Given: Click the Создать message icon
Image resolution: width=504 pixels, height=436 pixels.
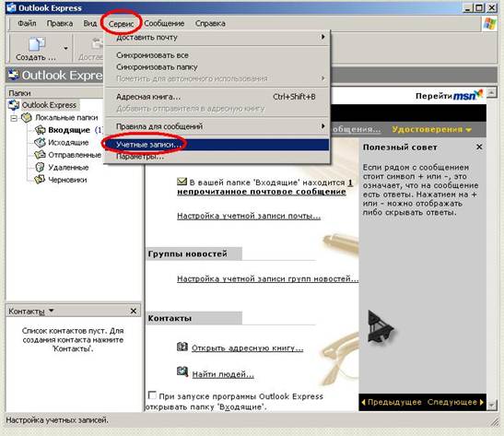Looking at the screenshot, I should coord(37,44).
